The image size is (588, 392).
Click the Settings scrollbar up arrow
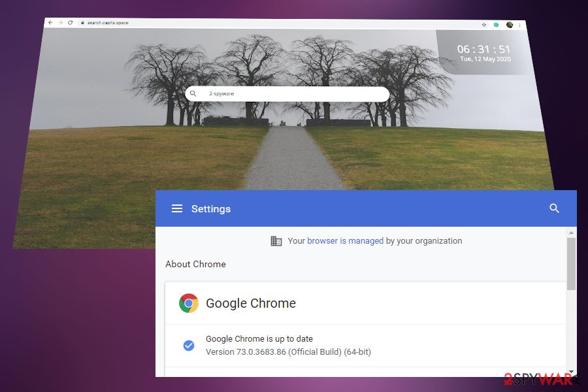click(x=571, y=233)
